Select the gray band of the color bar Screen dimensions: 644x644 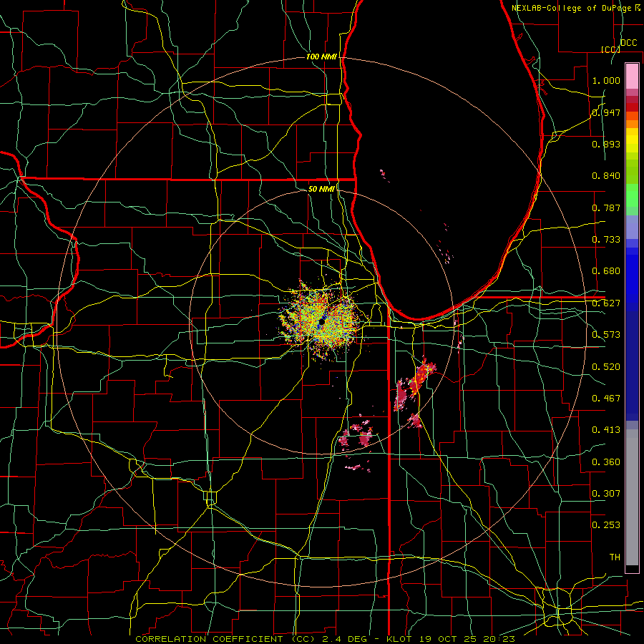click(632, 497)
